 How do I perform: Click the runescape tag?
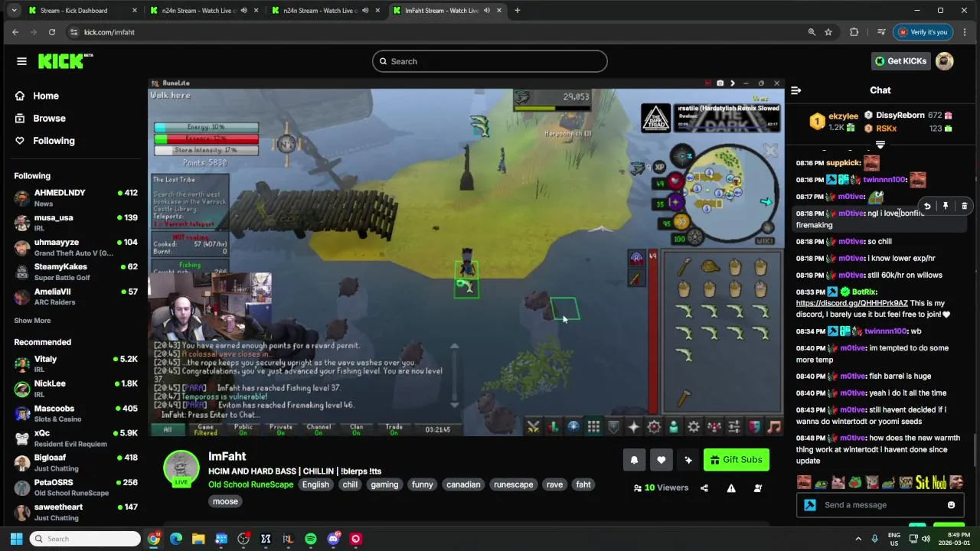pyautogui.click(x=513, y=484)
